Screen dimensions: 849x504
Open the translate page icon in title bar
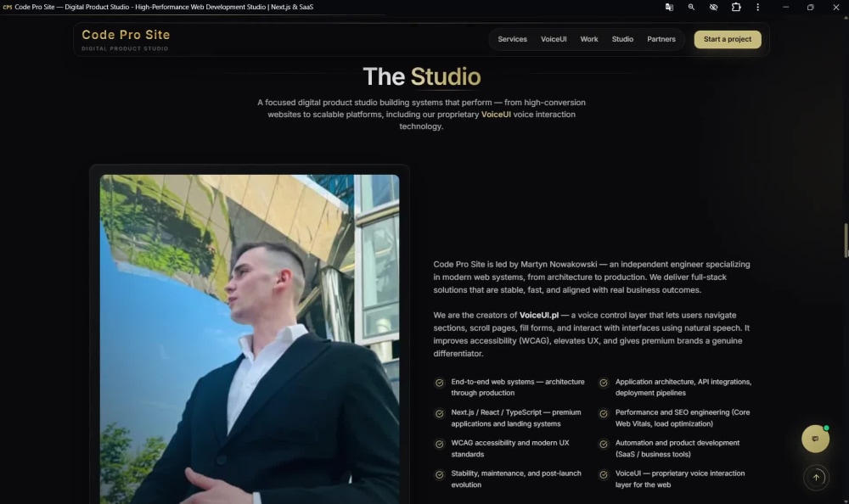(669, 7)
